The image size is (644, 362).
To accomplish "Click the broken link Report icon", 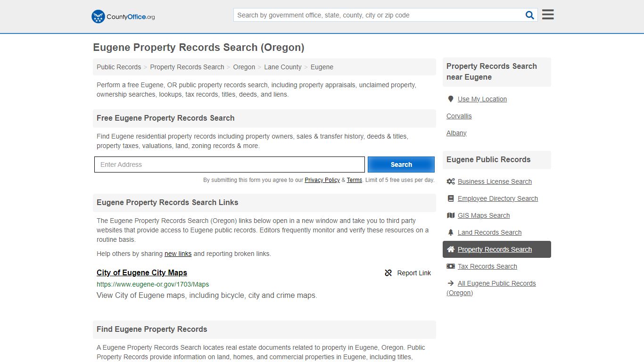I will [x=388, y=273].
